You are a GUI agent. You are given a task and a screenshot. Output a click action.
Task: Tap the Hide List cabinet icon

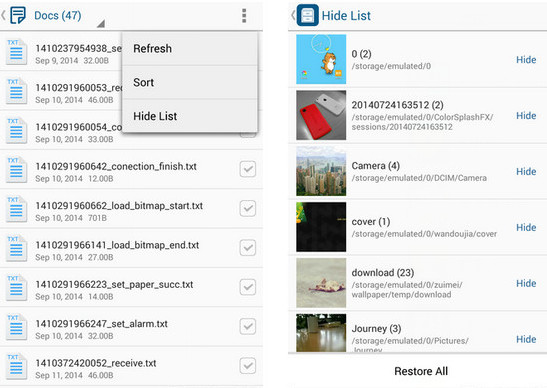point(307,15)
